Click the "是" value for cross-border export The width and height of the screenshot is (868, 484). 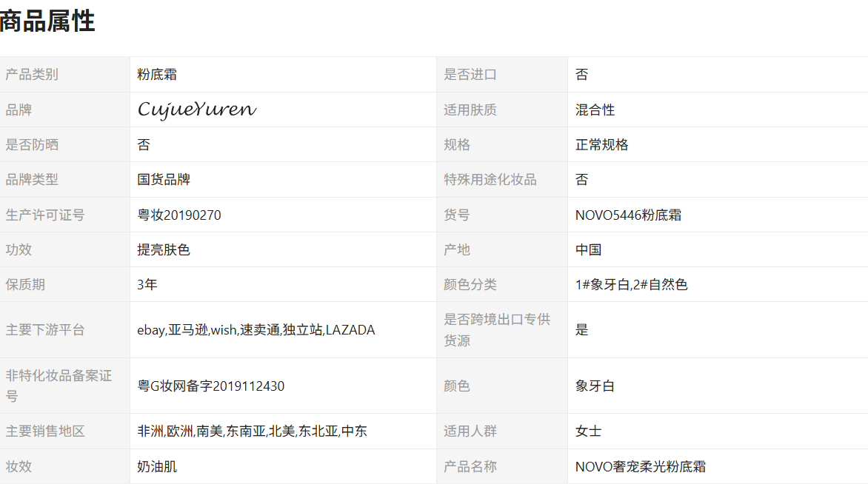582,330
